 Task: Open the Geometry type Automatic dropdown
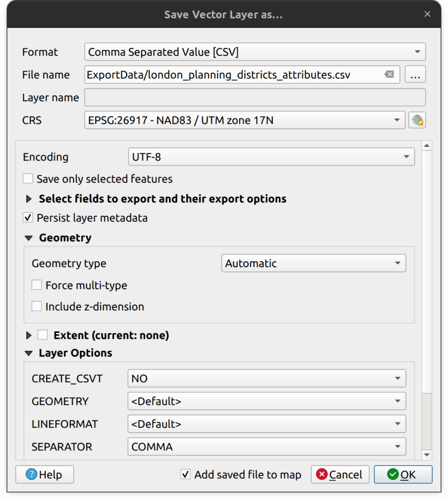pyautogui.click(x=313, y=264)
